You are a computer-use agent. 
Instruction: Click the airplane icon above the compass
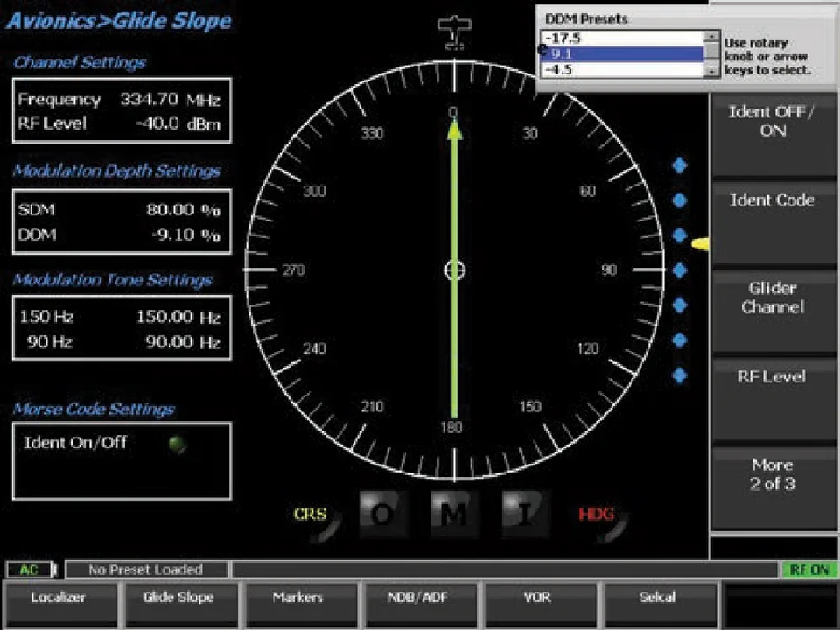[x=454, y=32]
